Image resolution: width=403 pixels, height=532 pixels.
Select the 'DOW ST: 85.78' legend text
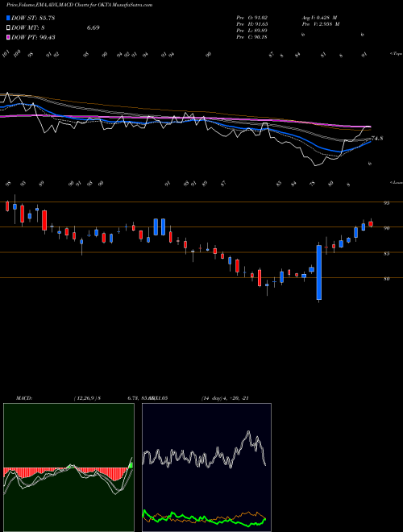tap(33, 18)
